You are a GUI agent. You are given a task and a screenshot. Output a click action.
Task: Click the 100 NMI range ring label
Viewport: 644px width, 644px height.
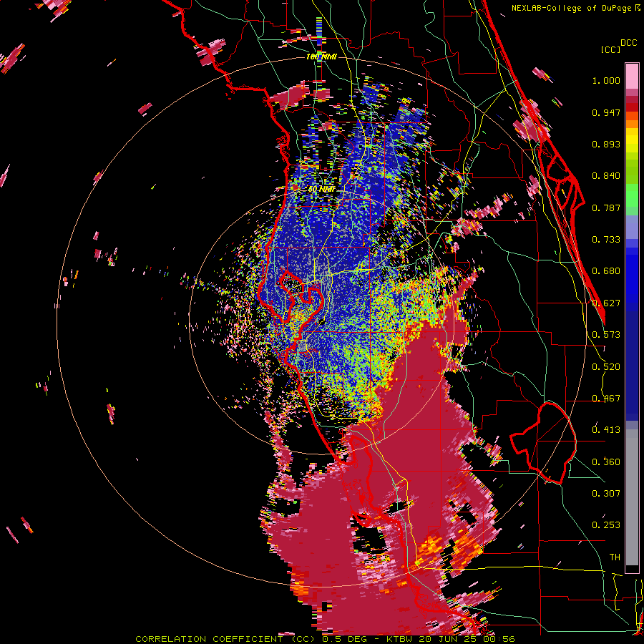[321, 57]
